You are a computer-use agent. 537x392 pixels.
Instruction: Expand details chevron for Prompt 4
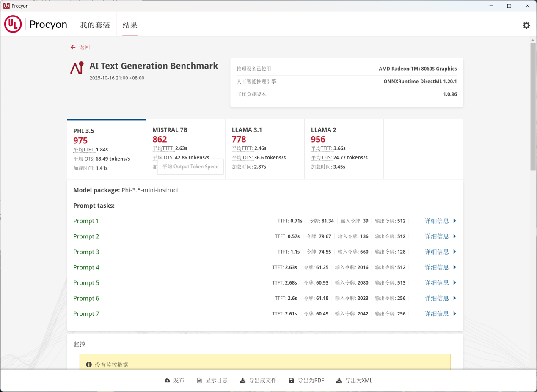(454, 267)
